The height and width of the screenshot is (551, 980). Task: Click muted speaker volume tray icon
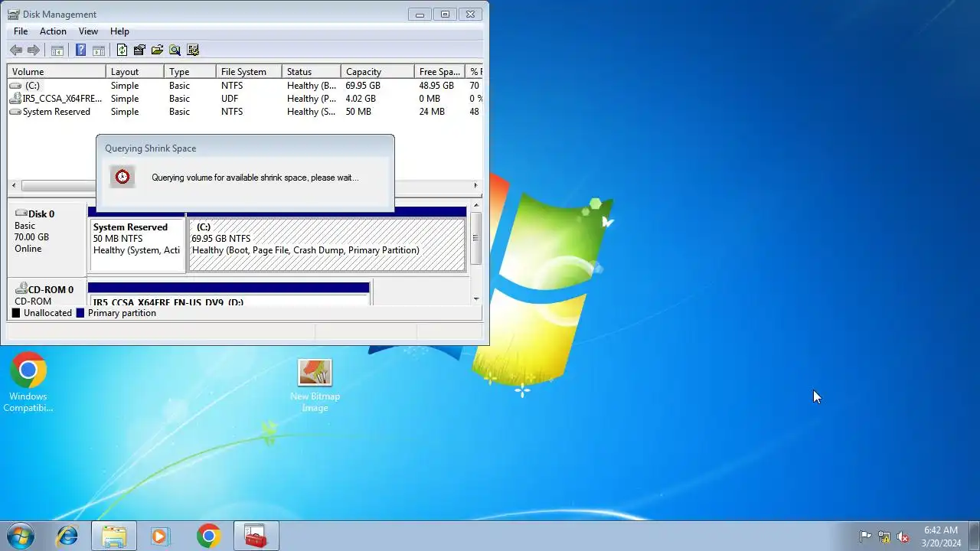coord(903,536)
